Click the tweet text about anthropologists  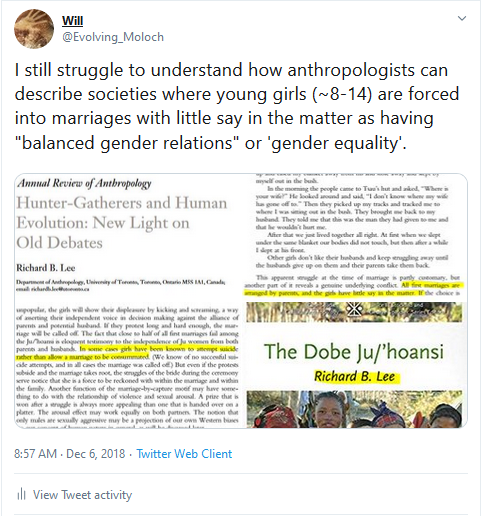(237, 106)
